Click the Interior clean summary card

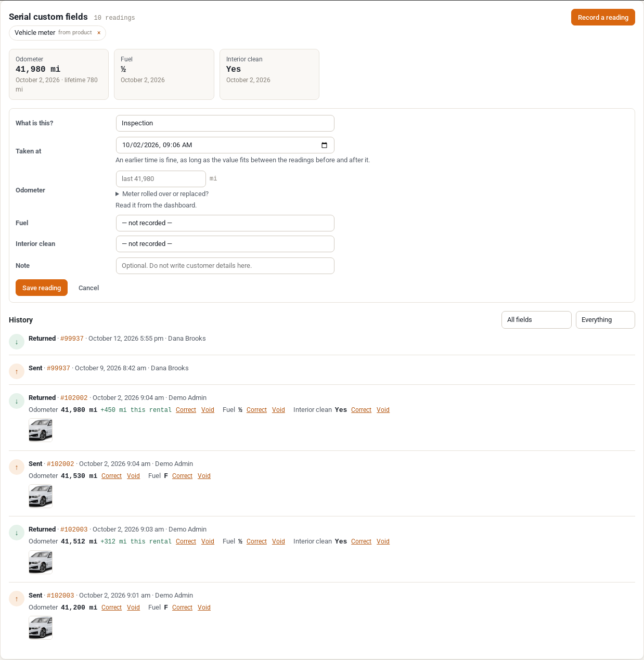[269, 74]
